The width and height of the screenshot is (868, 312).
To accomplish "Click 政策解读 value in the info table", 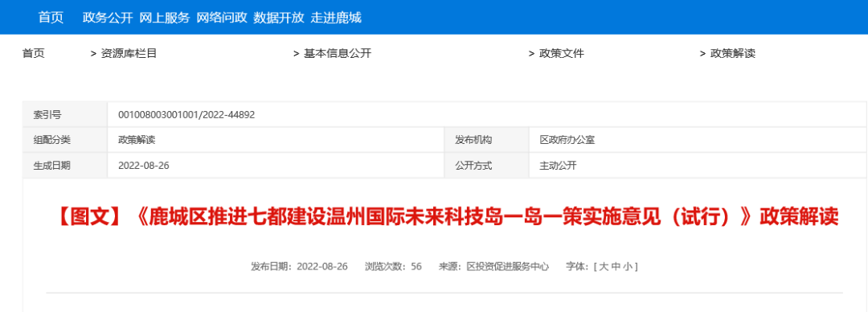I will coord(137,140).
